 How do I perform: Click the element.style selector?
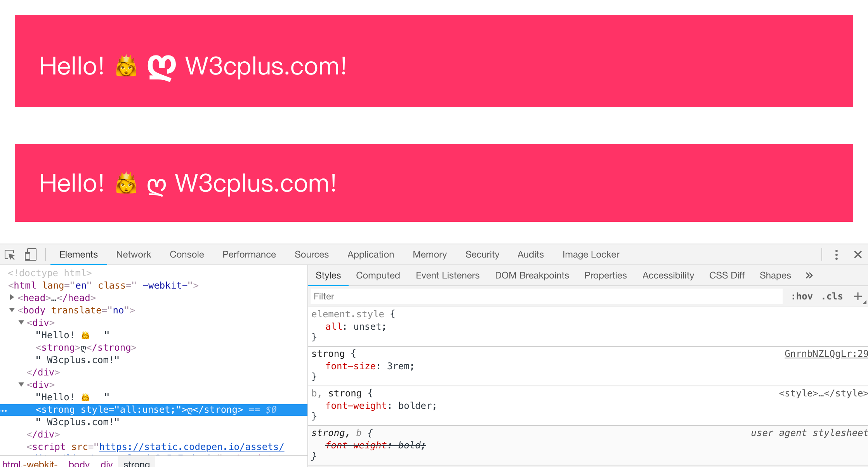[x=348, y=314]
